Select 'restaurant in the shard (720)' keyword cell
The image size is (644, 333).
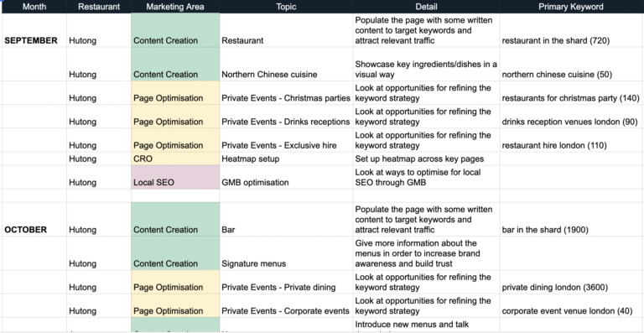[571, 30]
